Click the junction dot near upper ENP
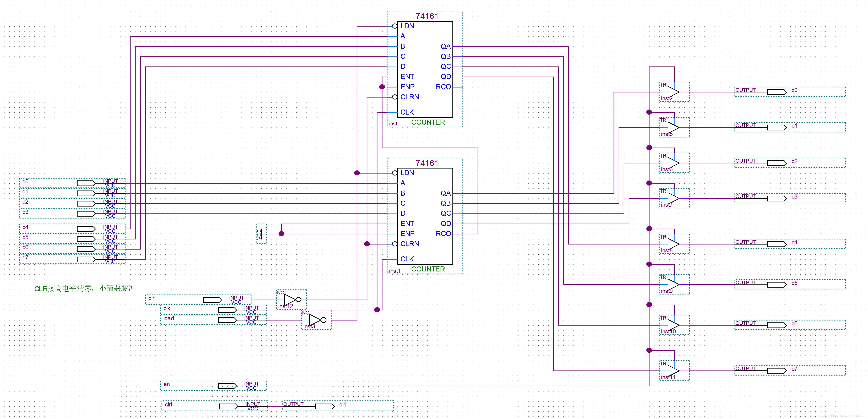 pos(382,87)
